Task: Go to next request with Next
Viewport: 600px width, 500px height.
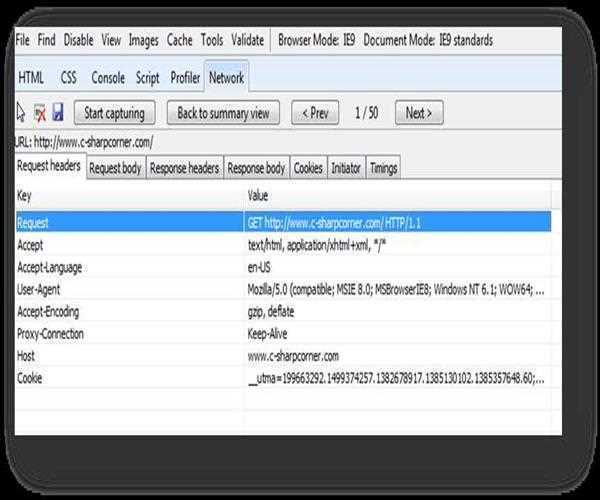Action: [x=418, y=113]
